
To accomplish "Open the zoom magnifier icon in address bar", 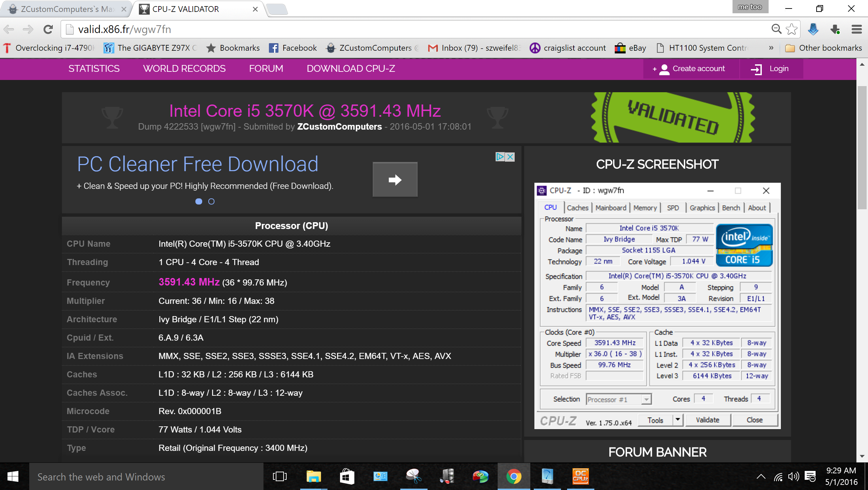I will pos(776,29).
